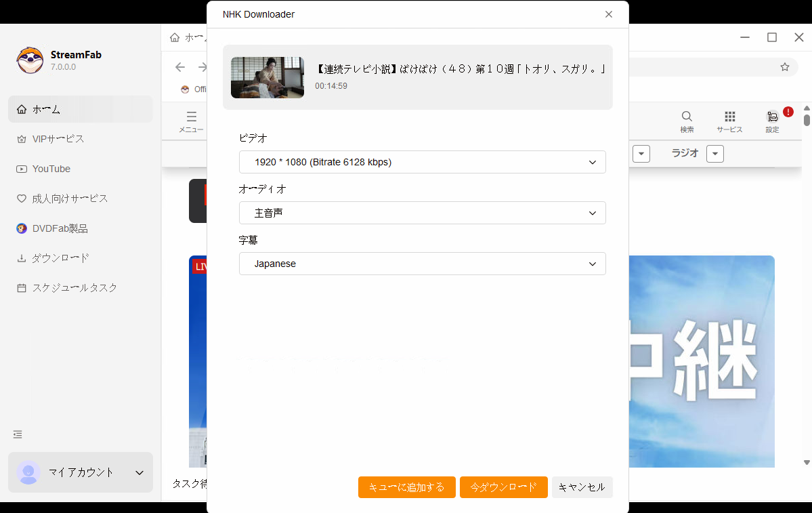The height and width of the screenshot is (513, 812).
Task: Click the video thumbnail in the downloader dialog
Action: tap(268, 77)
